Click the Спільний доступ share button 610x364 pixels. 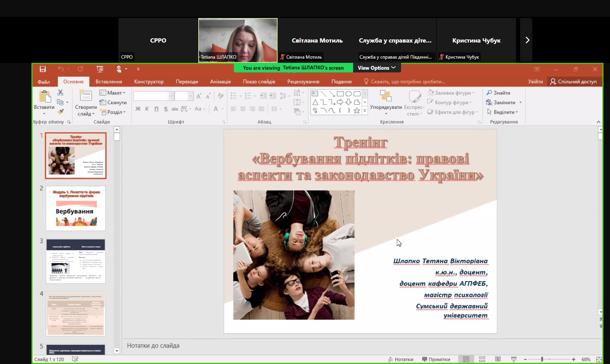[574, 82]
